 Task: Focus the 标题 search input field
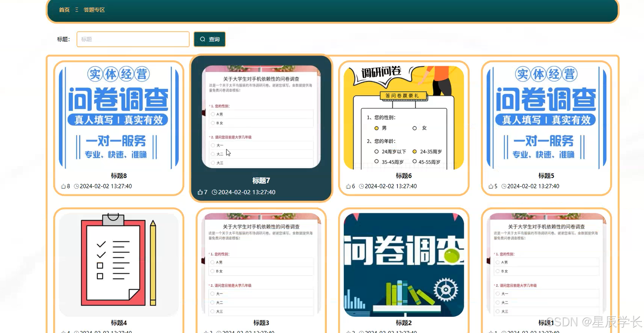point(133,39)
